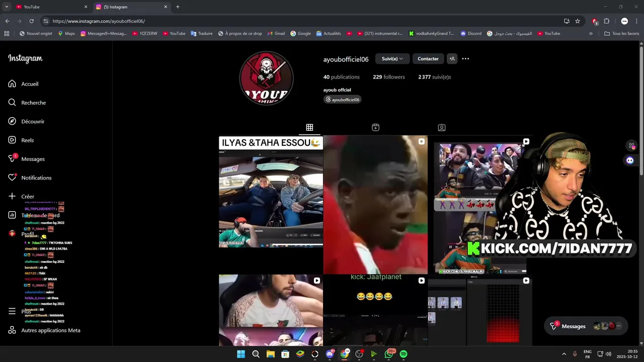Open the floating Messages button

[586, 326]
